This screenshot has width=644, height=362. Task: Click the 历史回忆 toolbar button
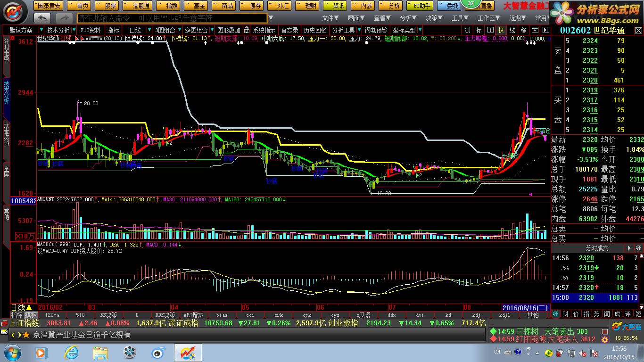315,30
